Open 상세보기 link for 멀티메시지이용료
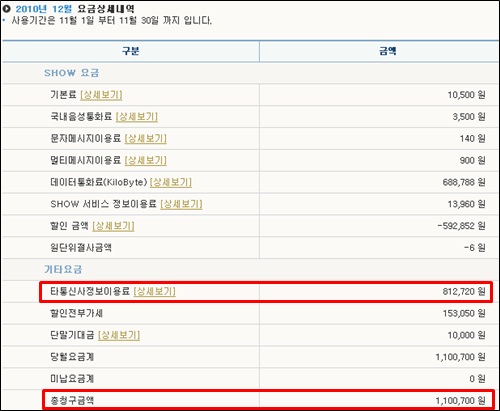This screenshot has height=411, width=500. point(146,160)
